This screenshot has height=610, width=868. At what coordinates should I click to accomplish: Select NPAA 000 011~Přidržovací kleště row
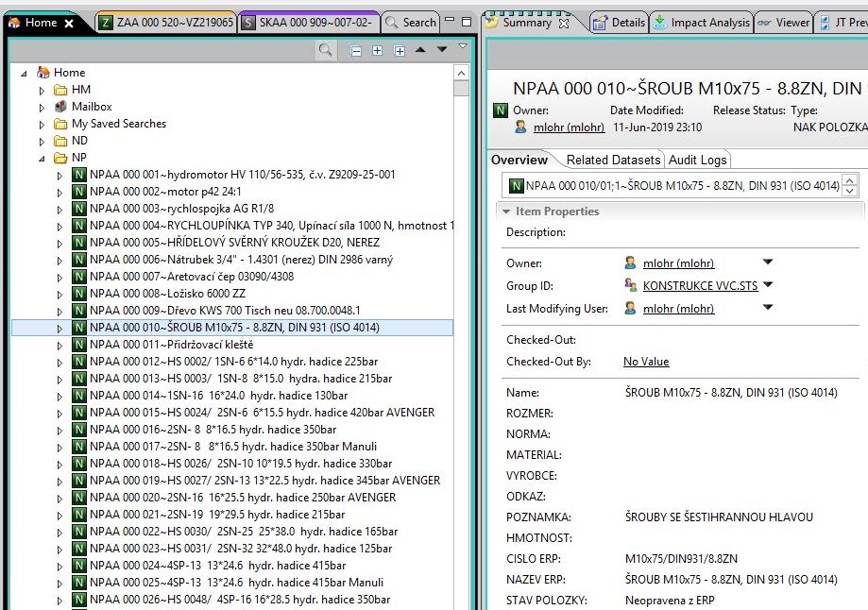172,345
